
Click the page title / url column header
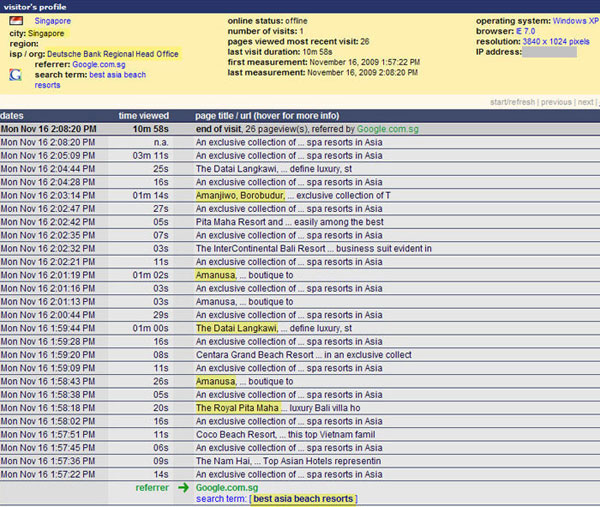(260, 116)
